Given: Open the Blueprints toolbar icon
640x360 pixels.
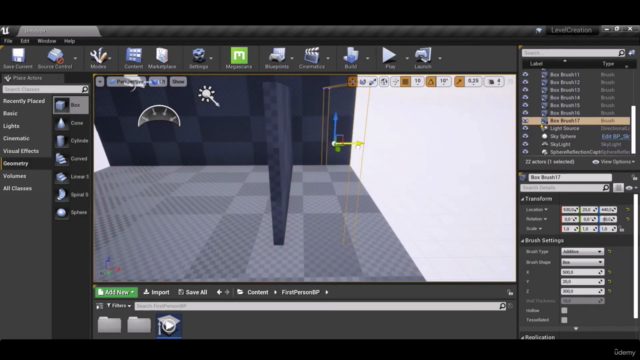Looking at the screenshot, I should (277, 58).
